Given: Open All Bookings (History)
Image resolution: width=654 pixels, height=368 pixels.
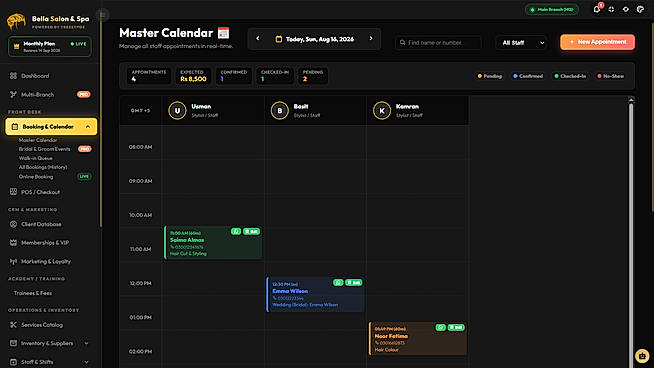Looking at the screenshot, I should (43, 167).
